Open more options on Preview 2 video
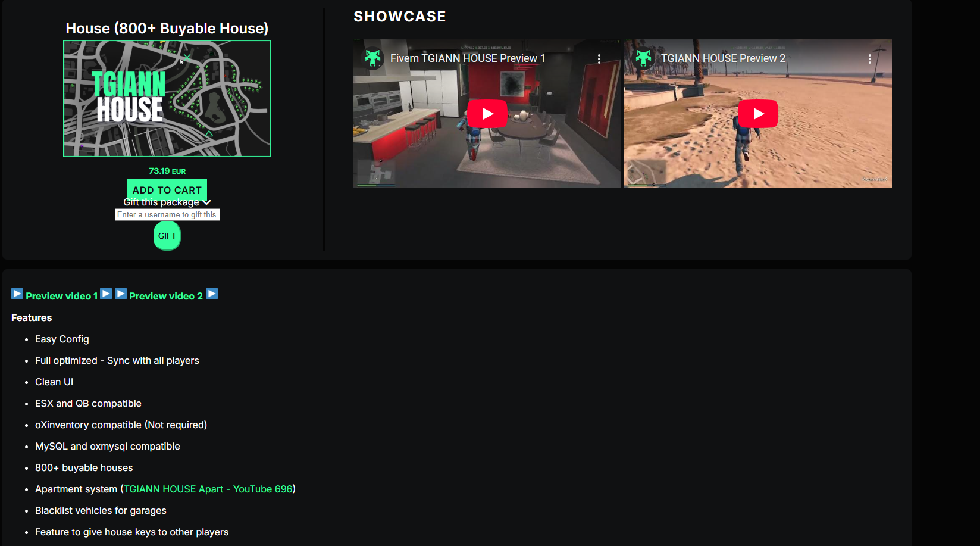This screenshot has width=980, height=546. click(x=870, y=58)
